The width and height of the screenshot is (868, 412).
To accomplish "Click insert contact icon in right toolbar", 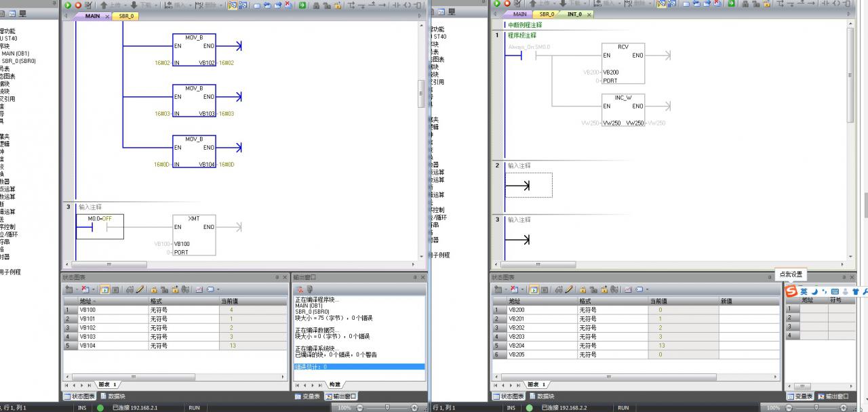I will [825, 4].
